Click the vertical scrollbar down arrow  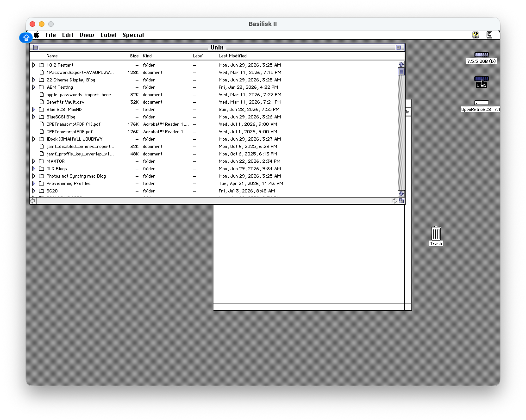401,194
